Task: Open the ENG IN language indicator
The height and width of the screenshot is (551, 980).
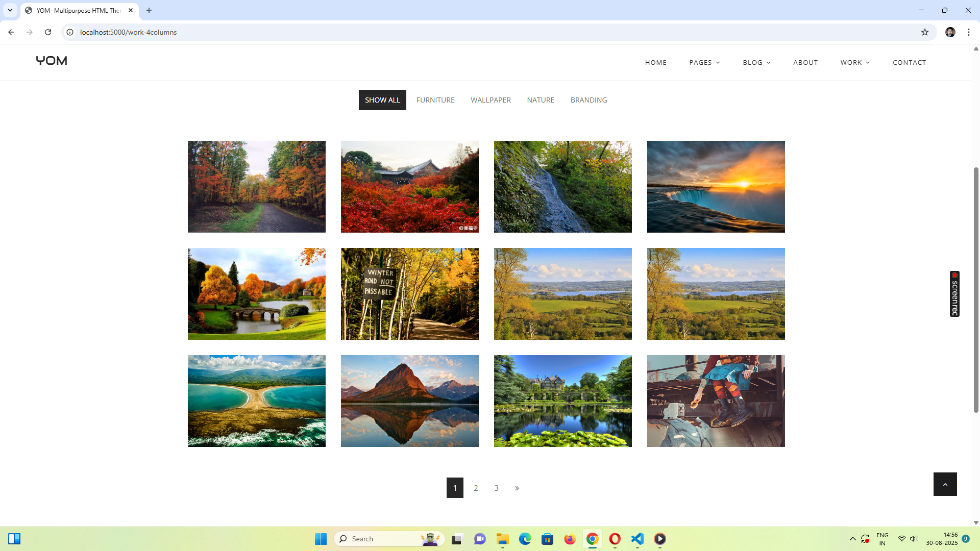Action: point(882,539)
